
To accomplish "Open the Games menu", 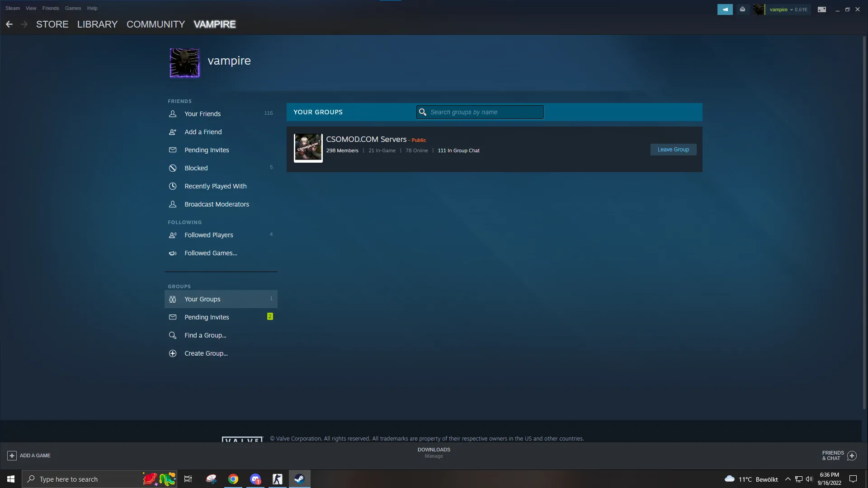I will 73,8.
